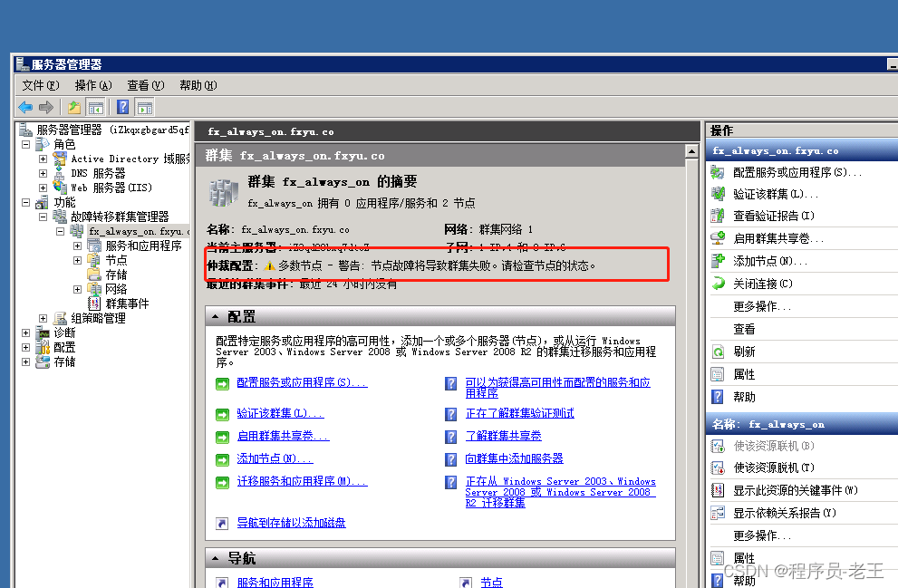Expand the 节点 tree node

click(78, 260)
